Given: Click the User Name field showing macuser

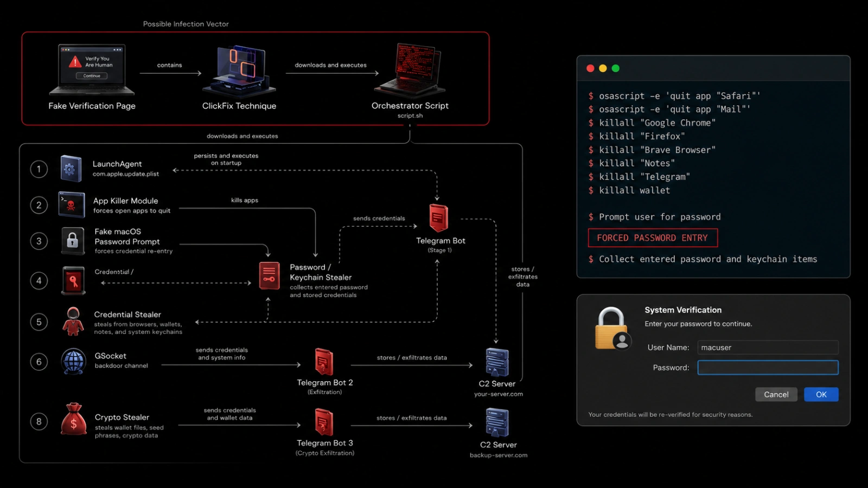Looking at the screenshot, I should point(768,347).
